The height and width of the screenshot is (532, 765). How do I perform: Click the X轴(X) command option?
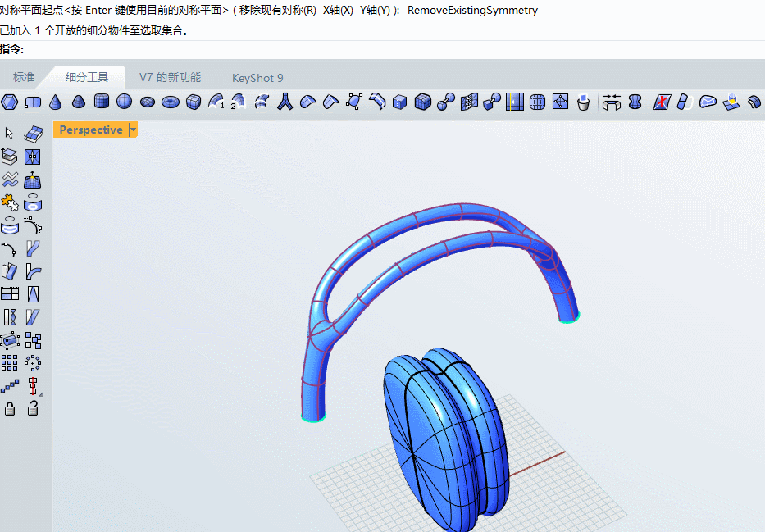pos(338,10)
